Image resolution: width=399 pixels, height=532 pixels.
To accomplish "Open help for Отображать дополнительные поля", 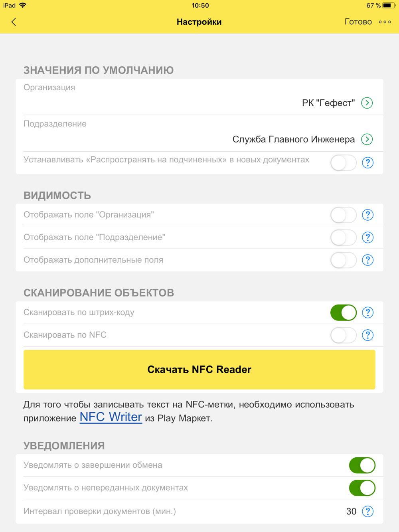I will tap(367, 260).
